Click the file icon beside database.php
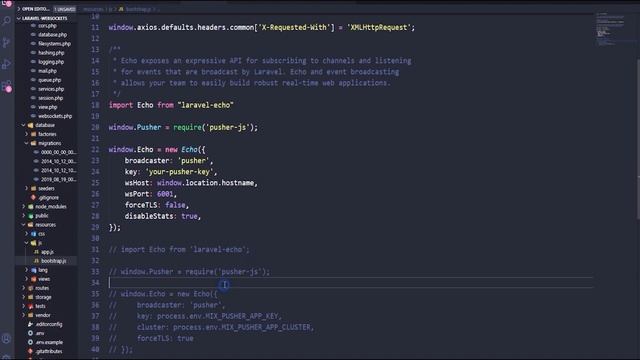 (33, 35)
